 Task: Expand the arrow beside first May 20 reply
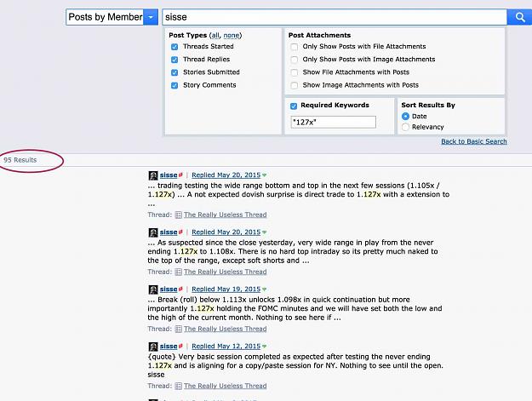click(265, 175)
